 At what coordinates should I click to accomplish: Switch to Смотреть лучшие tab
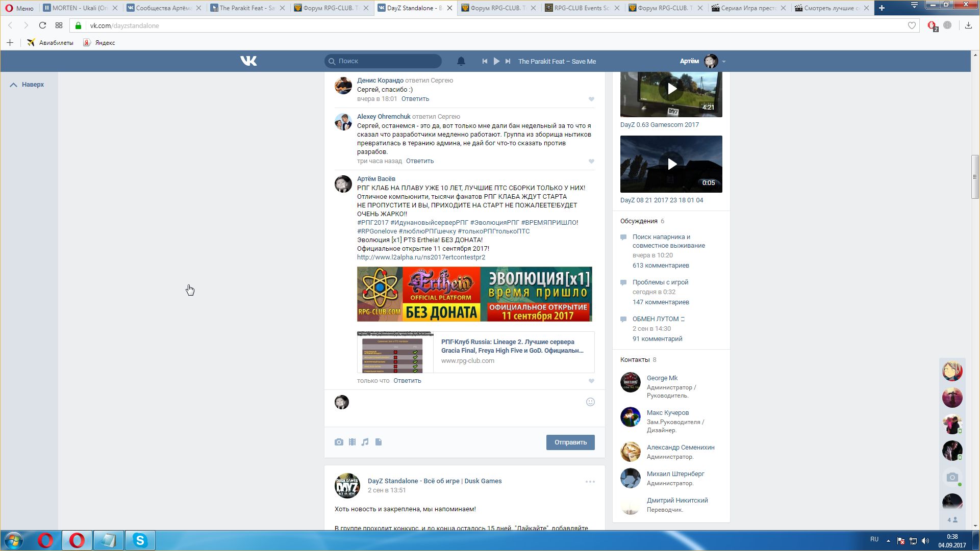(832, 8)
